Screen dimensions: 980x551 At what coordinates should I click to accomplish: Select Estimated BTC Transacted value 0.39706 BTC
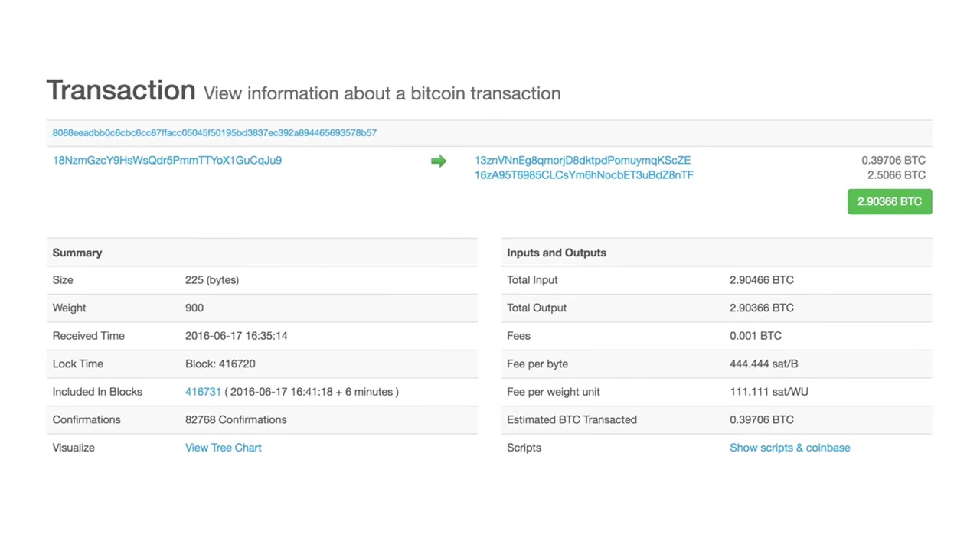point(762,420)
